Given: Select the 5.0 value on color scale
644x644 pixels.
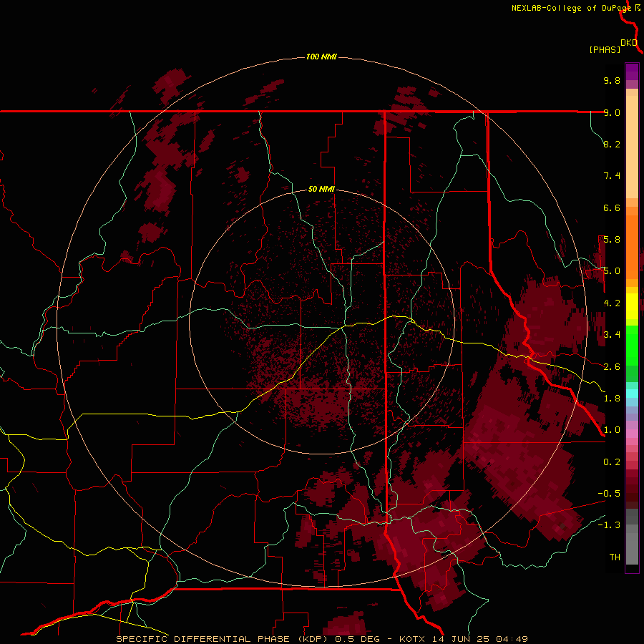Looking at the screenshot, I should coord(612,271).
